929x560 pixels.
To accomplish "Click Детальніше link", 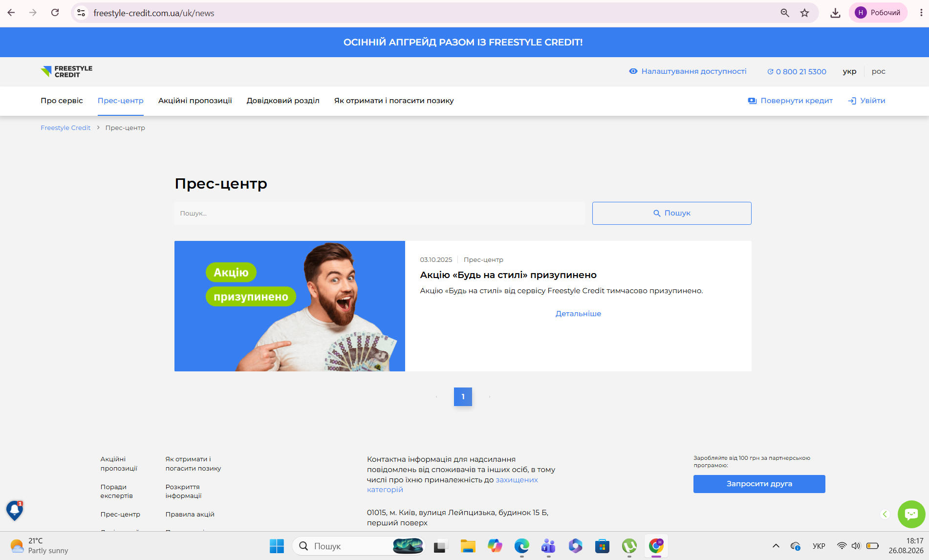I will (578, 314).
